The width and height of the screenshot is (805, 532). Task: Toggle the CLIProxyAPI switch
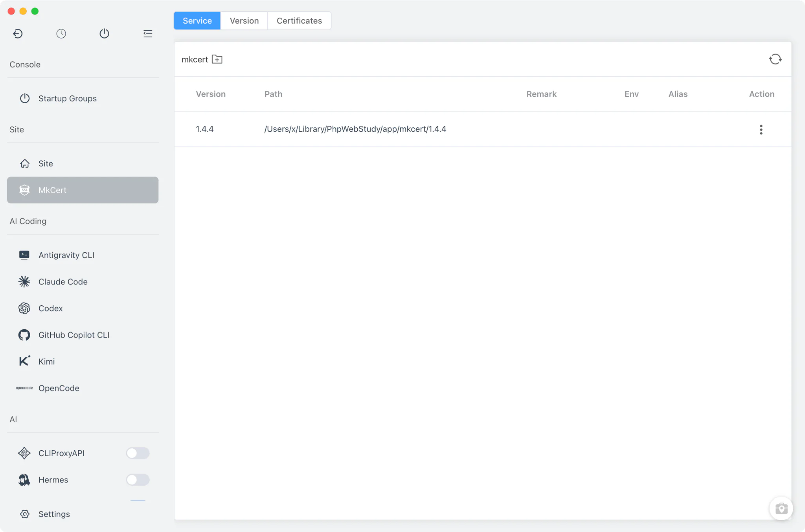point(138,453)
